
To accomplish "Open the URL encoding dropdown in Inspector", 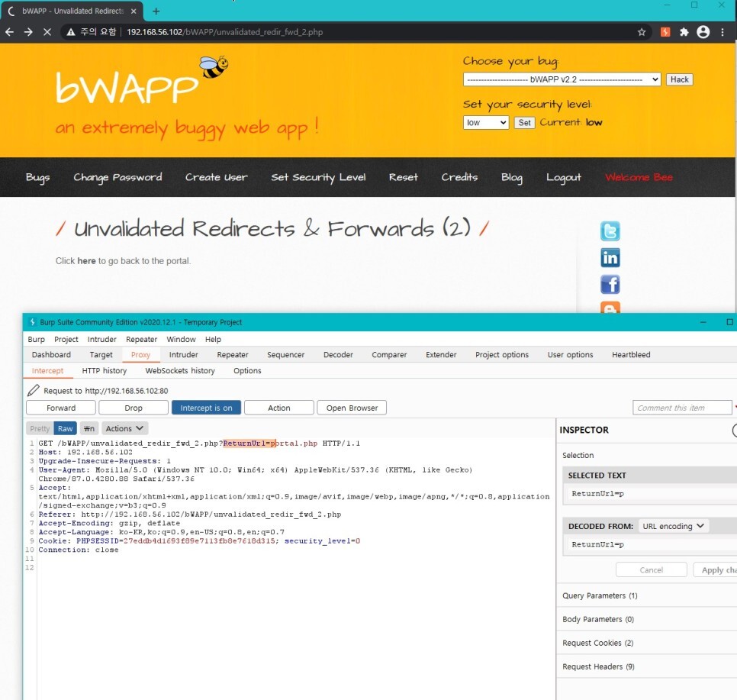I will pos(673,526).
